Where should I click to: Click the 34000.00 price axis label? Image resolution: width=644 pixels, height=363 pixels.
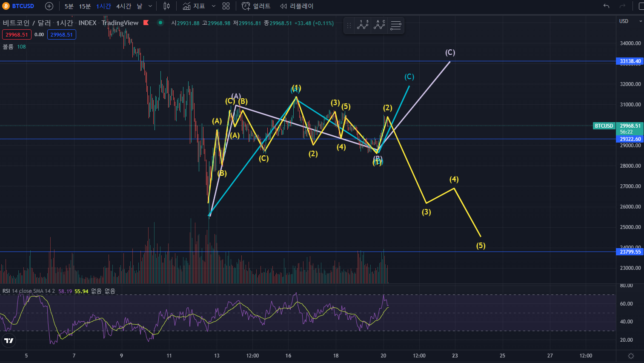click(x=630, y=43)
